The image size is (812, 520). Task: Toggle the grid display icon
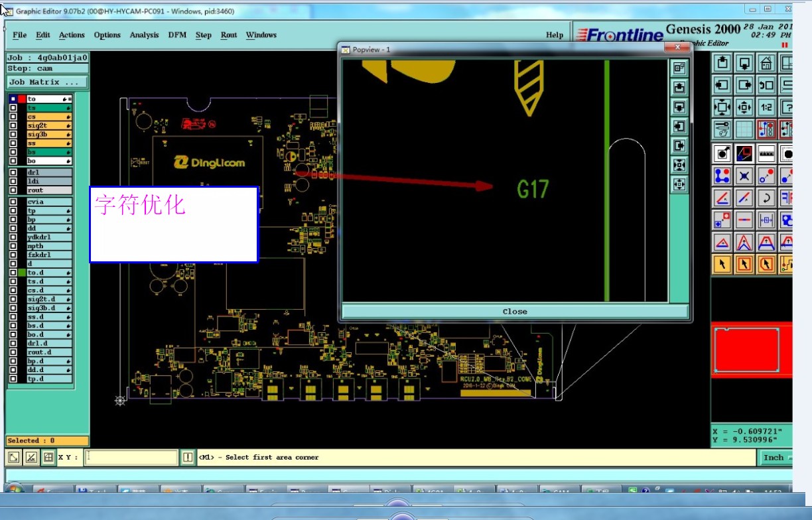point(744,129)
